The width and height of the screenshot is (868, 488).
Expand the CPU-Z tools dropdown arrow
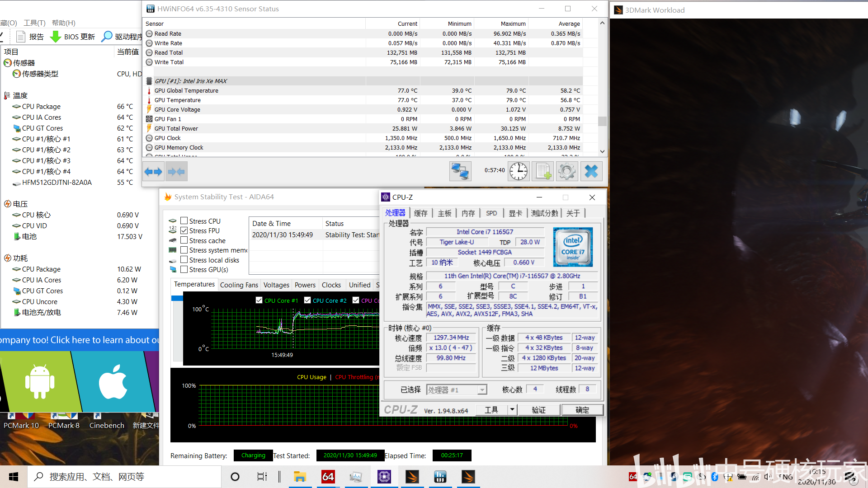click(x=512, y=410)
